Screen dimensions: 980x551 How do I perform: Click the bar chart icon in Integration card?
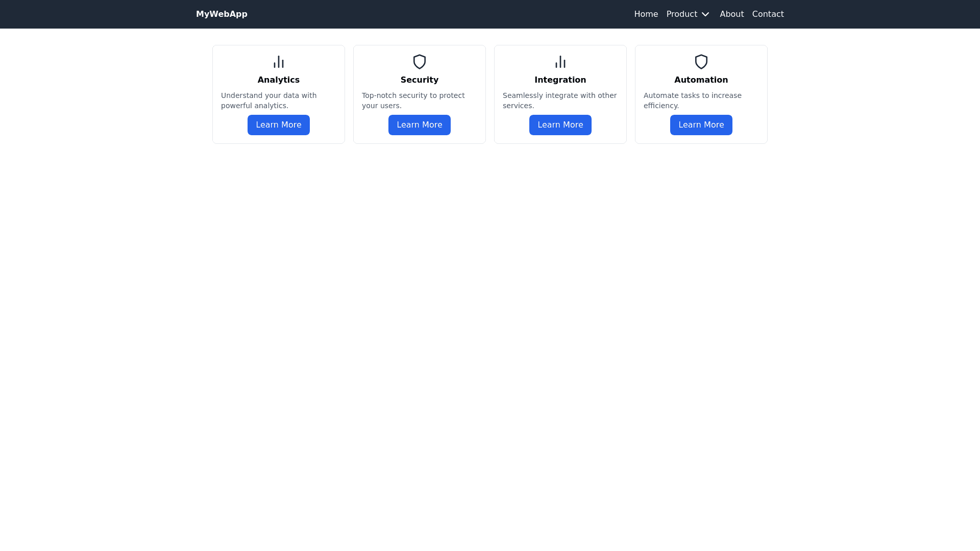pyautogui.click(x=560, y=62)
